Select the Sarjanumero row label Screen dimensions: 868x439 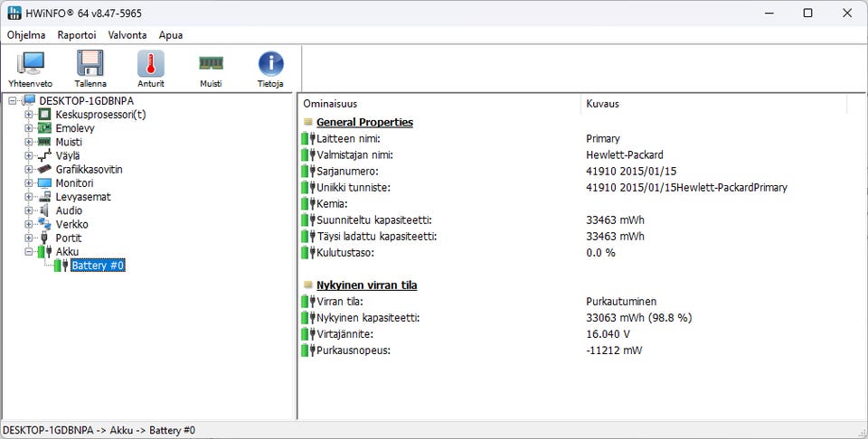click(x=347, y=172)
